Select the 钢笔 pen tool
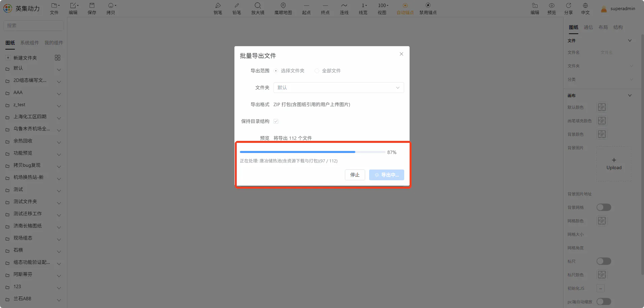This screenshot has width=644, height=308. pyautogui.click(x=218, y=9)
